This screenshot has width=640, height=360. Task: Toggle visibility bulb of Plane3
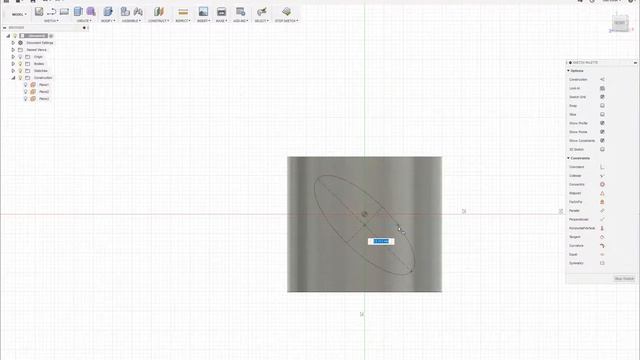coord(25,98)
